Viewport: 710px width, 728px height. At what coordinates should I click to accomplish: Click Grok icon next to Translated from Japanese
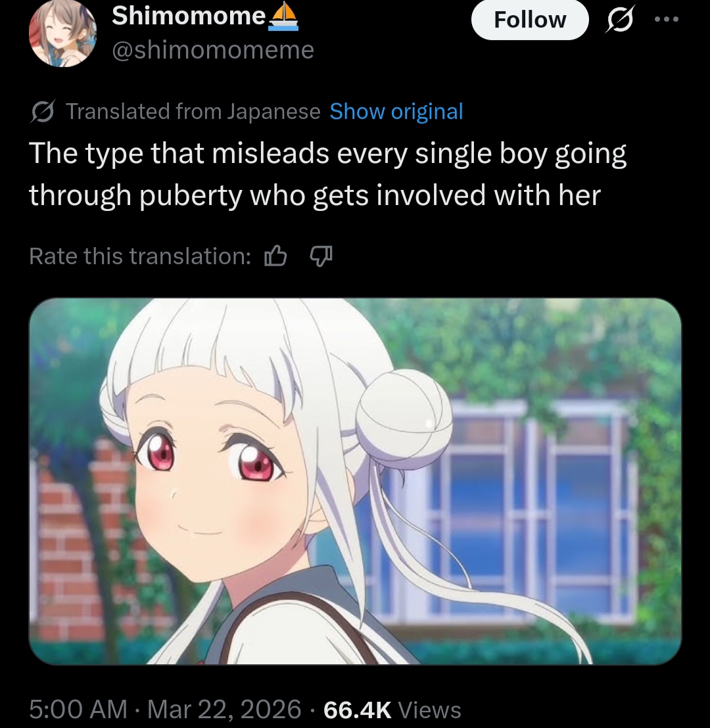[x=43, y=112]
